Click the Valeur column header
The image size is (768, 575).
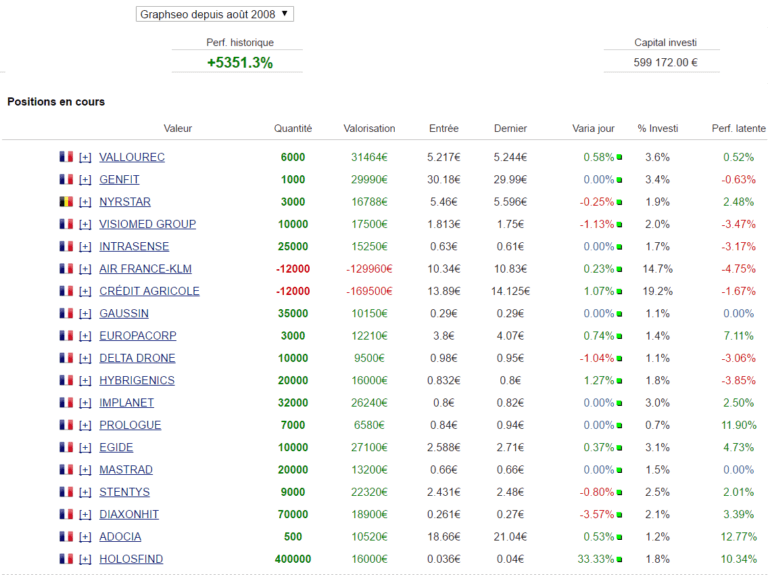[x=178, y=128]
